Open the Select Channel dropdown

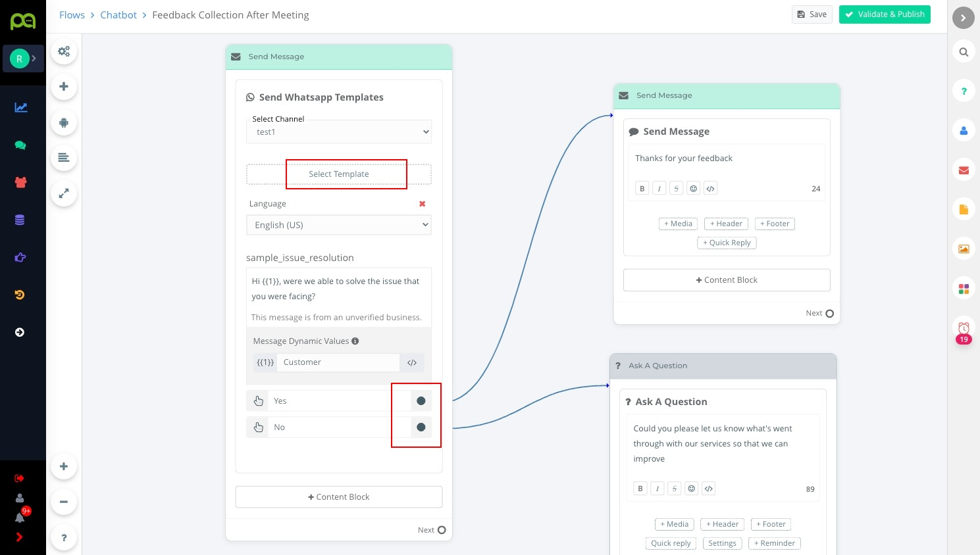coord(339,132)
